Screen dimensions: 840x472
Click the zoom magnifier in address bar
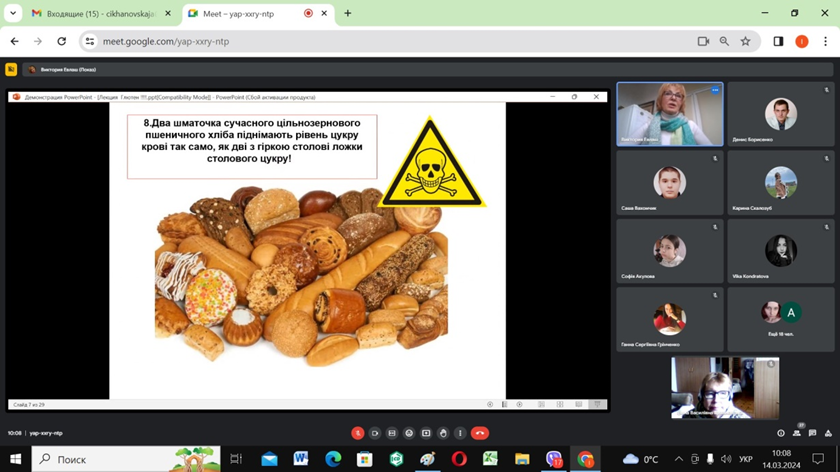[724, 41]
